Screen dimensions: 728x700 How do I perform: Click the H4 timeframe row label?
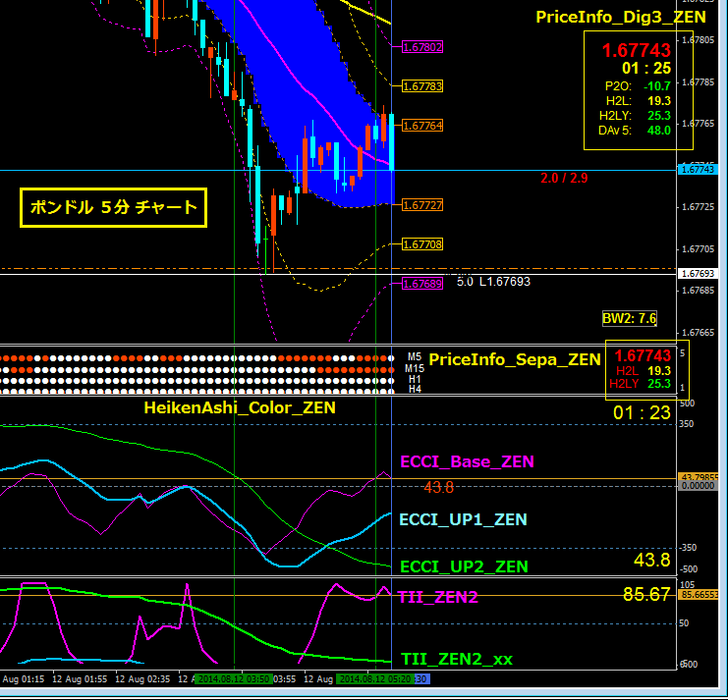click(x=415, y=389)
